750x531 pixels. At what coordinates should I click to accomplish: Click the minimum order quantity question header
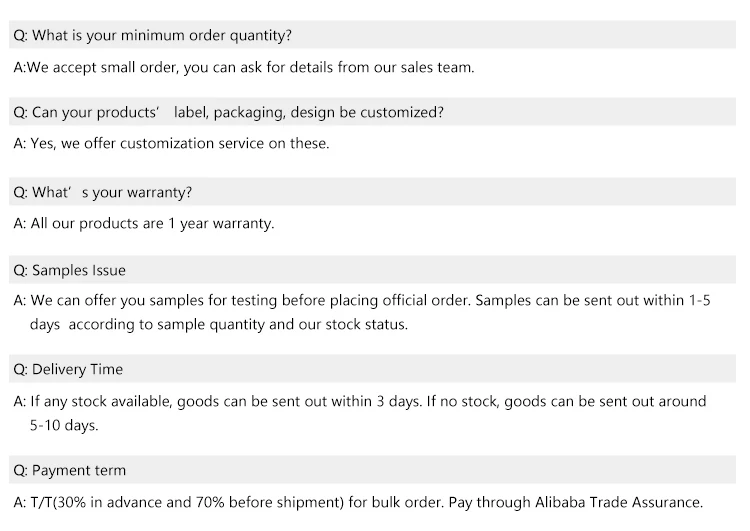[152, 36]
